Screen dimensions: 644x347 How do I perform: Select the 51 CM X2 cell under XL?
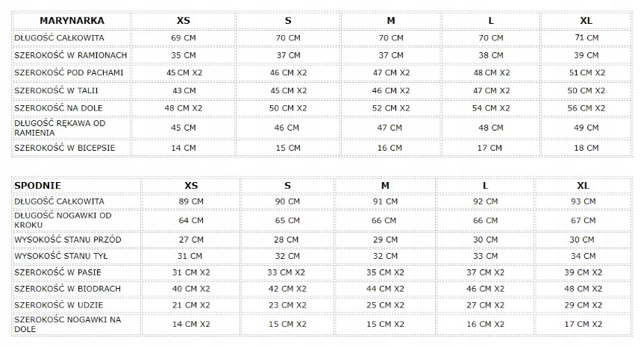point(587,72)
